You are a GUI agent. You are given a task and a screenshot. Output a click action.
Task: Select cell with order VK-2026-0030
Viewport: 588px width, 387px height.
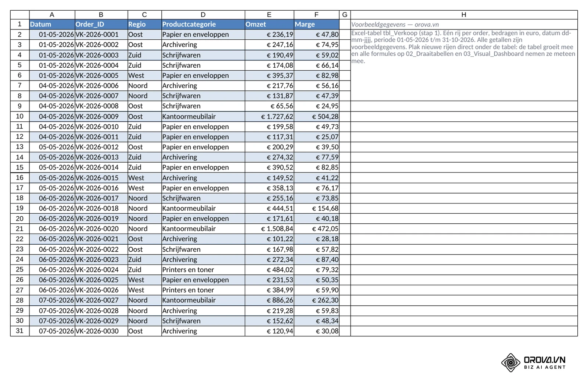[x=101, y=331]
